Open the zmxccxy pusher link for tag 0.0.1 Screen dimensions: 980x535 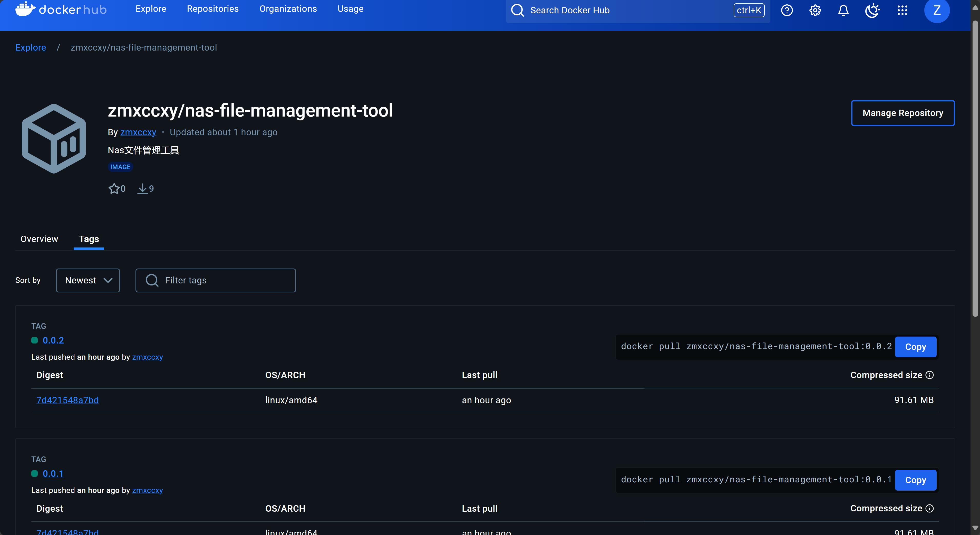pyautogui.click(x=148, y=490)
